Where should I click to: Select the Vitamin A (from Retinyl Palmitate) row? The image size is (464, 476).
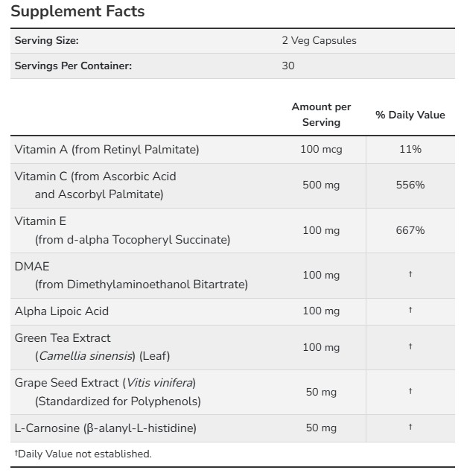tap(107, 149)
